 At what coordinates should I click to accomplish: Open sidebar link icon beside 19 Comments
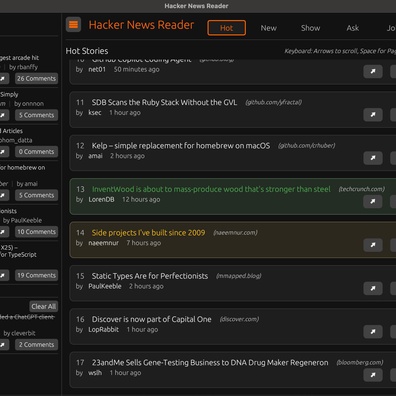[x=3, y=275]
